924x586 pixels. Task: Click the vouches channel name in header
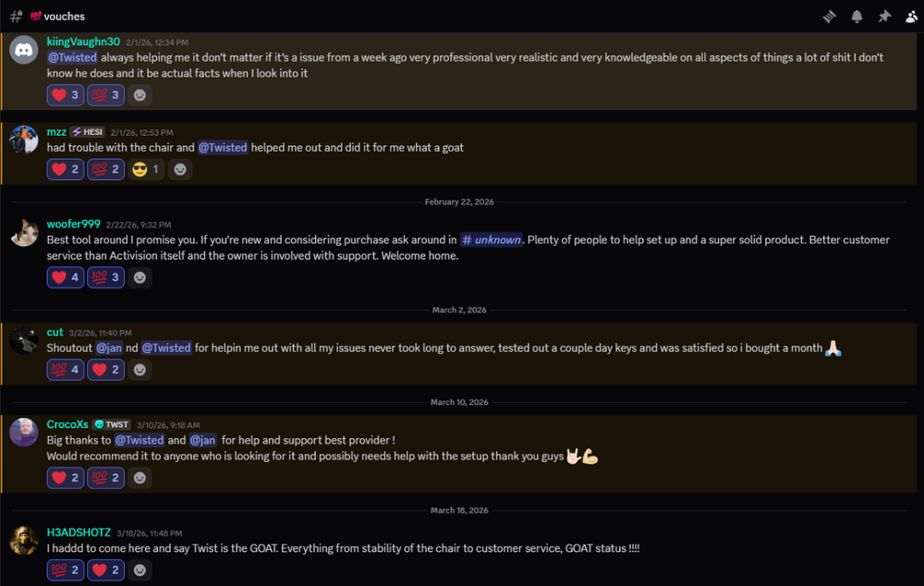tap(64, 17)
